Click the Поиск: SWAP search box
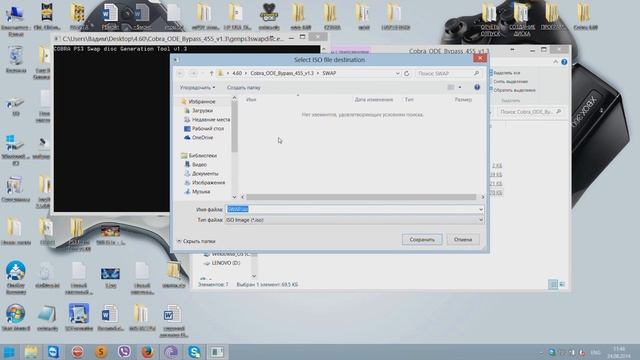The height and width of the screenshot is (360, 640). pyautogui.click(x=448, y=73)
